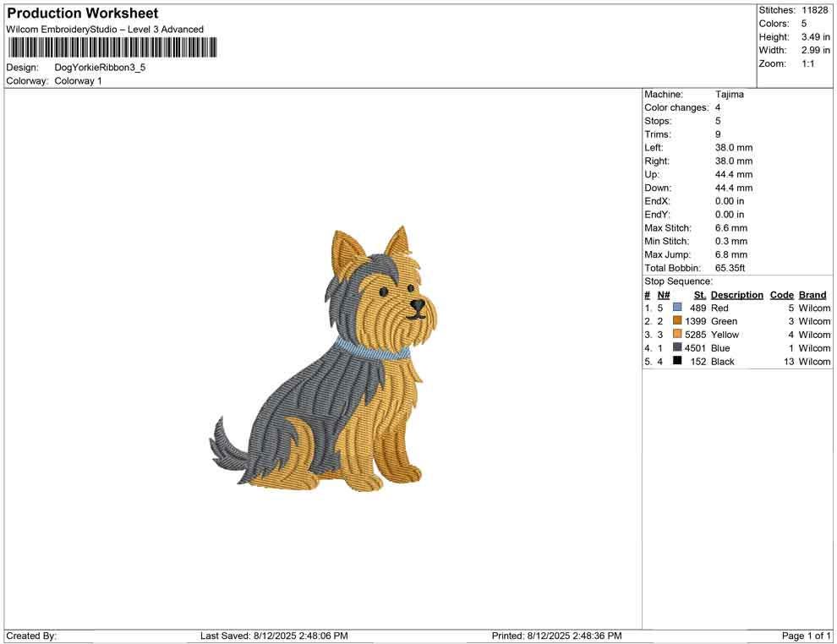Click the Black thread color chip
Viewport: 837px width, 644px height.
point(676,361)
